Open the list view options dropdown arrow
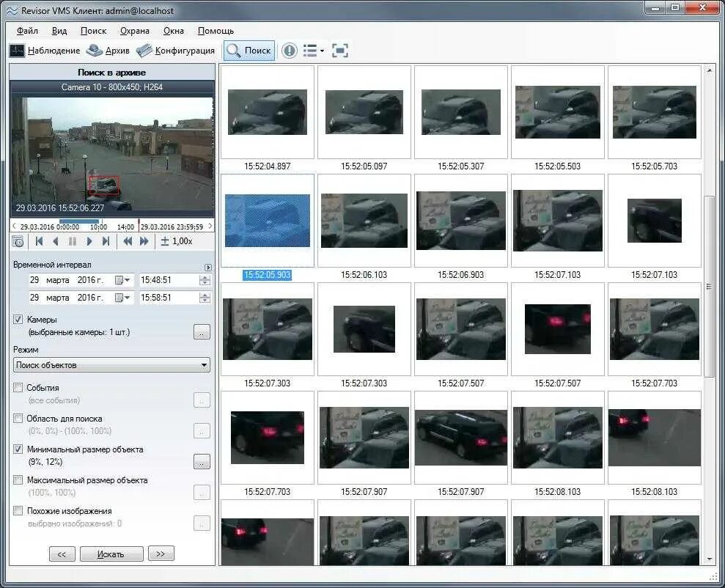The image size is (725, 588). [x=322, y=51]
